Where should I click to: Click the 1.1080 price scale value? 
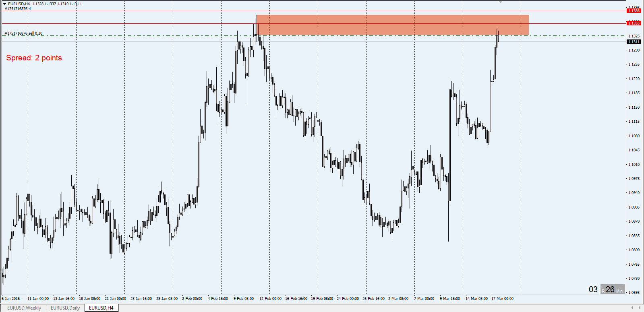[634, 136]
